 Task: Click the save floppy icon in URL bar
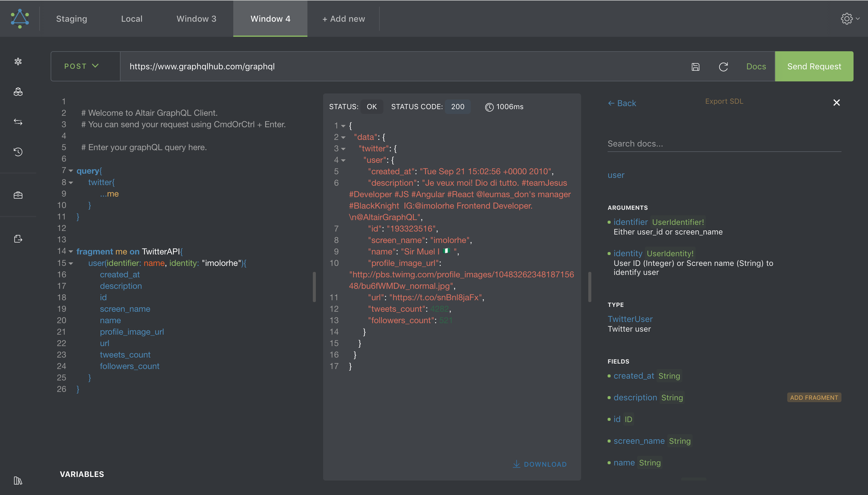695,67
